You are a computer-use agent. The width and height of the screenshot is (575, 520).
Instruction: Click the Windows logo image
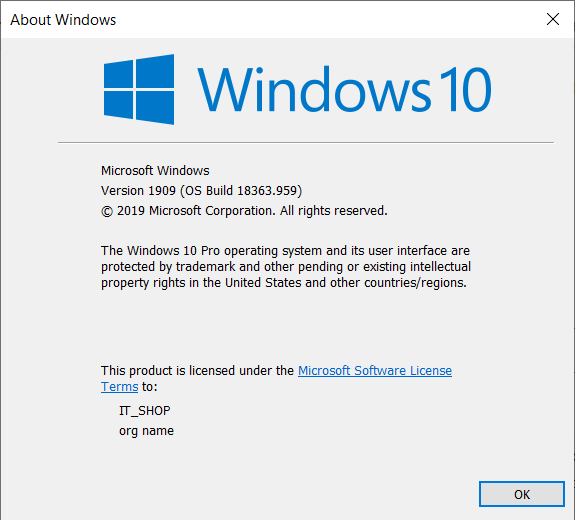pyautogui.click(x=139, y=89)
